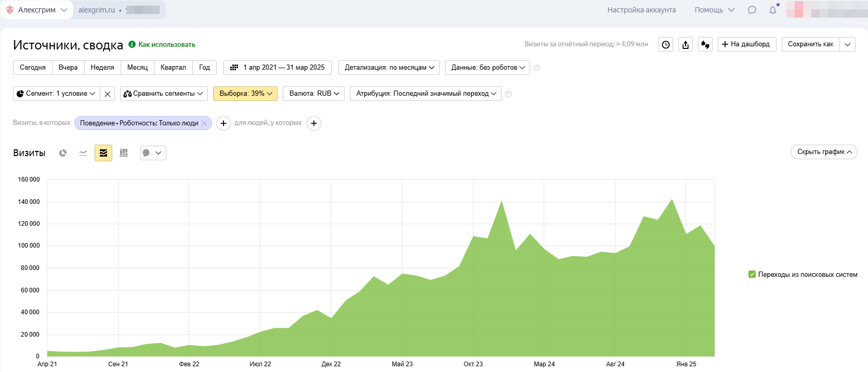Remove the "Только люди" filter chip
The height and width of the screenshot is (372, 868).
205,123
